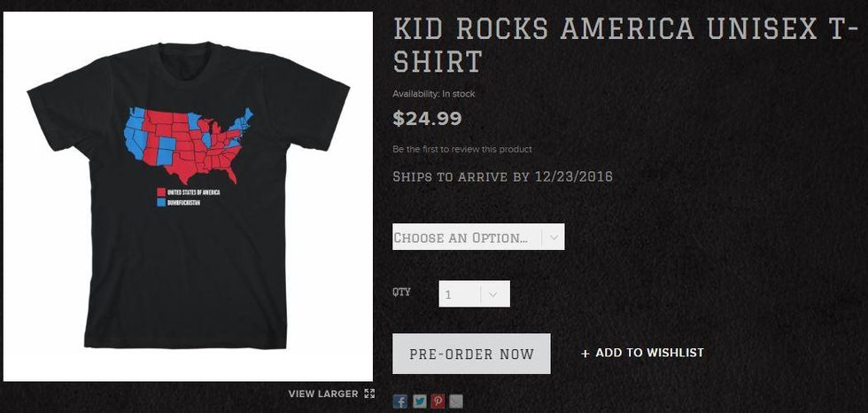This screenshot has width=868, height=413.
Task: Open dropdown arrow of Choose an Option
Action: coord(553,237)
